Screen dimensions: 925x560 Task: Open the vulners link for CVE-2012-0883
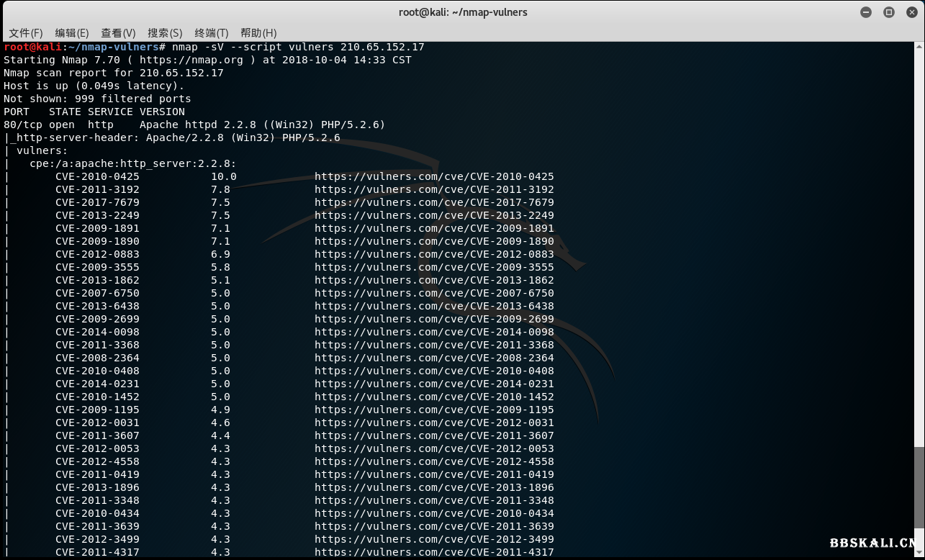tap(434, 255)
